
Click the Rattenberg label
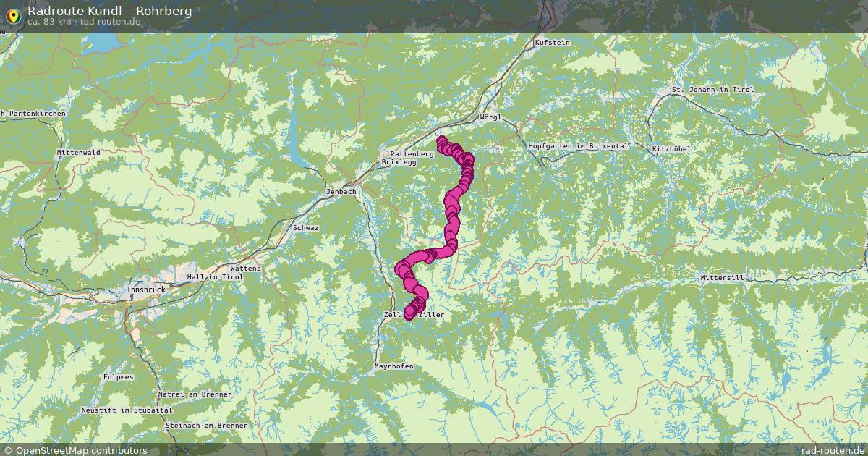point(412,154)
